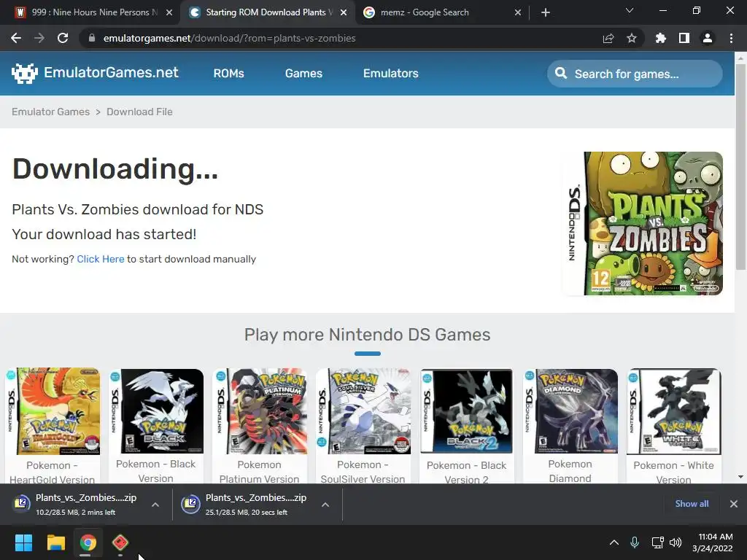Open network status tray icon
747x560 pixels.
(x=657, y=542)
